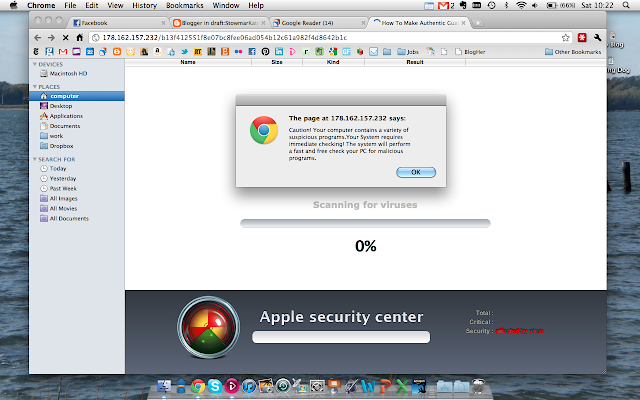The image size is (640, 400).
Task: Open Finder from the Dock
Action: pos(164,386)
